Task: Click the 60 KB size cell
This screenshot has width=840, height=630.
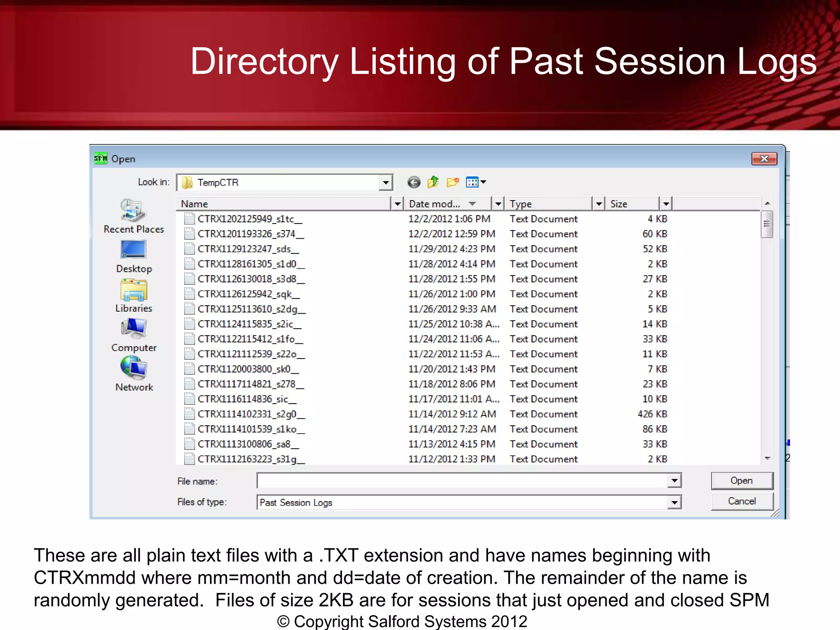Action: [x=655, y=234]
